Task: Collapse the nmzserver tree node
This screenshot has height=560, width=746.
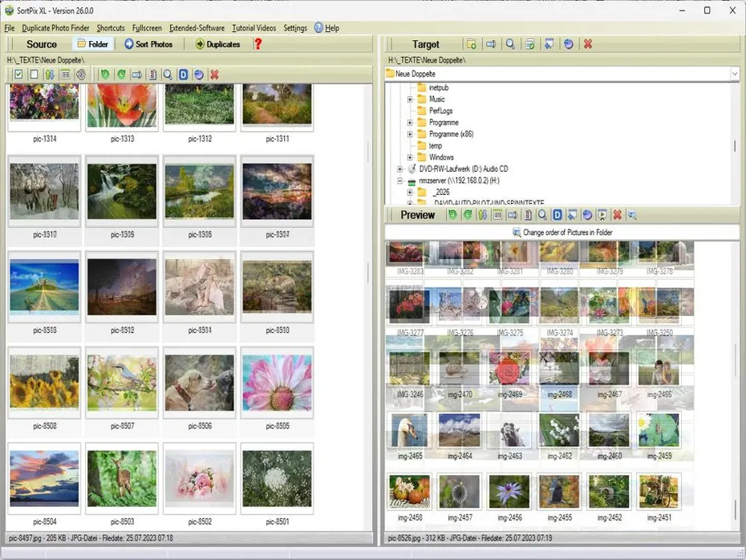Action: point(399,181)
